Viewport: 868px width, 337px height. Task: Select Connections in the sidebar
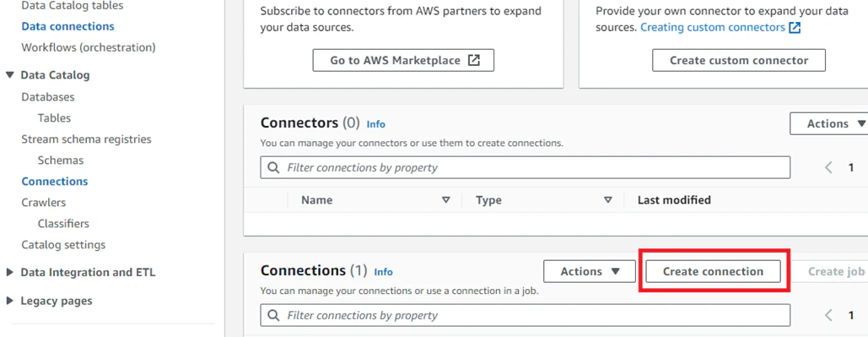point(54,182)
